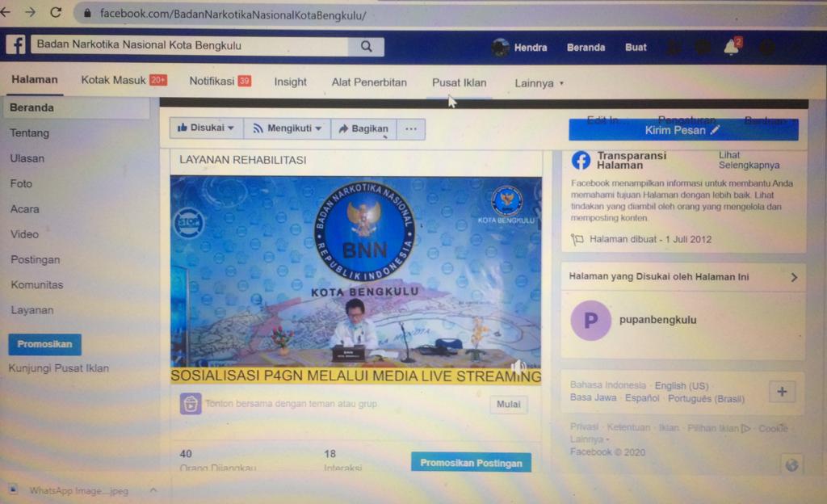
Task: Open the Mengikuti dropdown
Action: pos(288,128)
